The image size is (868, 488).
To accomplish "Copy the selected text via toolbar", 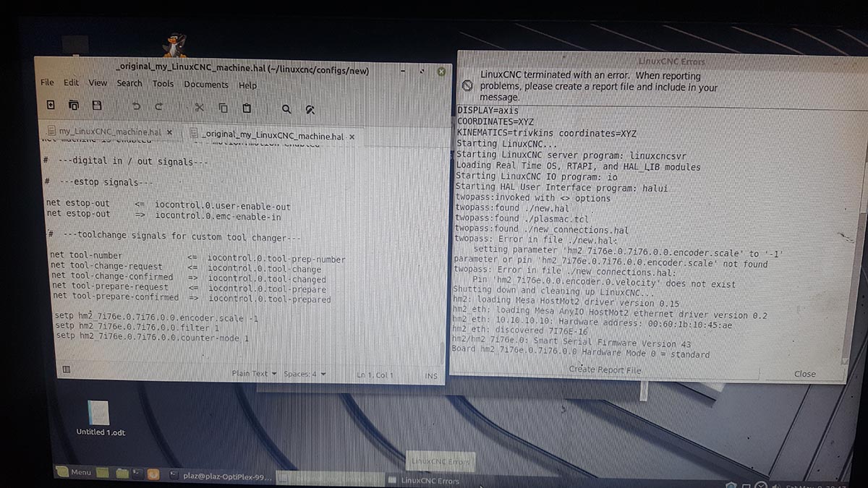I will [x=223, y=108].
